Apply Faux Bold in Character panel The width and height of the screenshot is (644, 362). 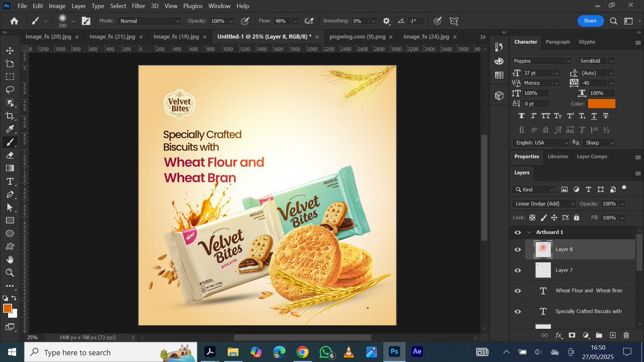(522, 116)
